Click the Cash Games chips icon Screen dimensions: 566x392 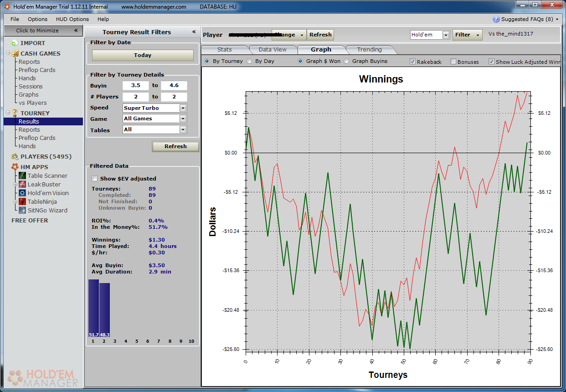15,53
